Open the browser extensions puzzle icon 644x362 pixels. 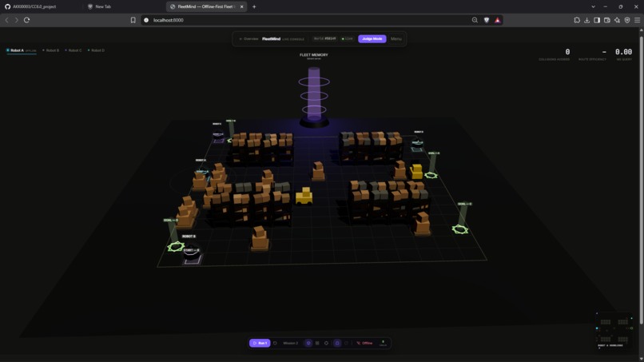coord(577,20)
